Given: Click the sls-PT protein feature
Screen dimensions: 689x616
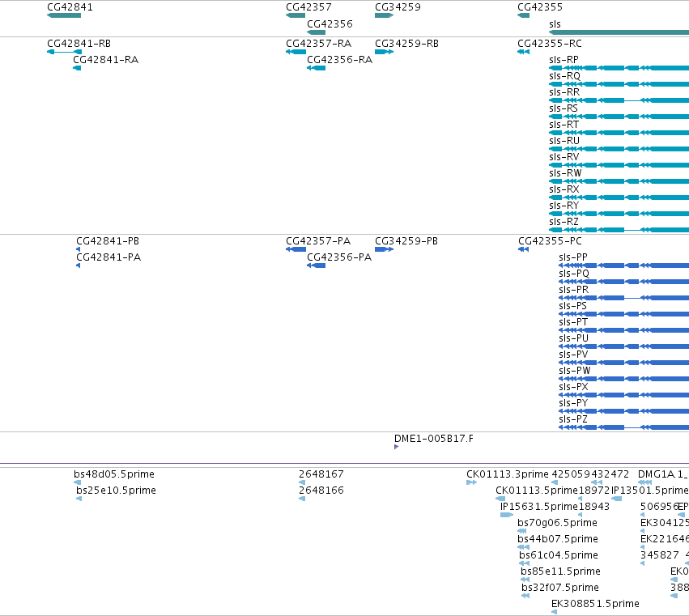Looking at the screenshot, I should (624, 330).
